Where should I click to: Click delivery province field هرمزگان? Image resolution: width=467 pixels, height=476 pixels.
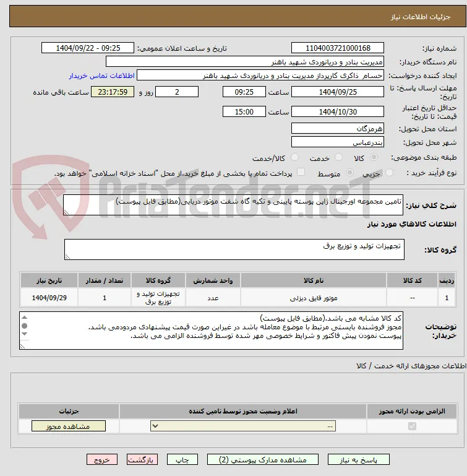click(x=338, y=128)
